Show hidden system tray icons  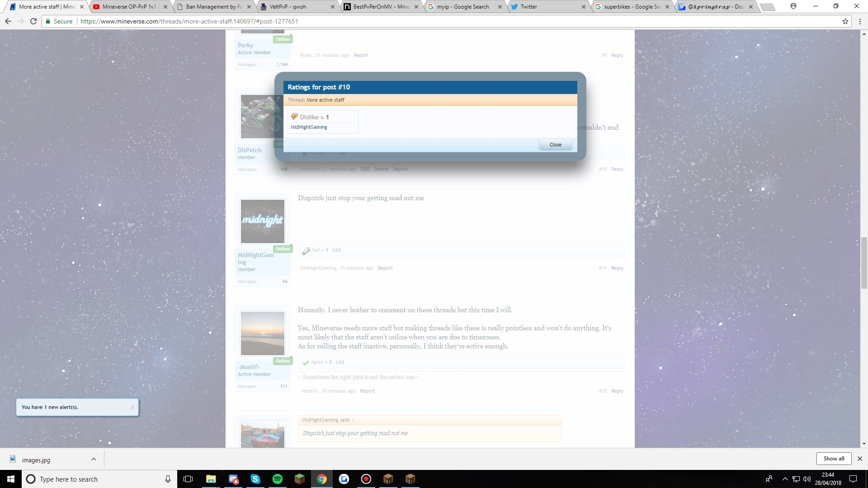785,479
